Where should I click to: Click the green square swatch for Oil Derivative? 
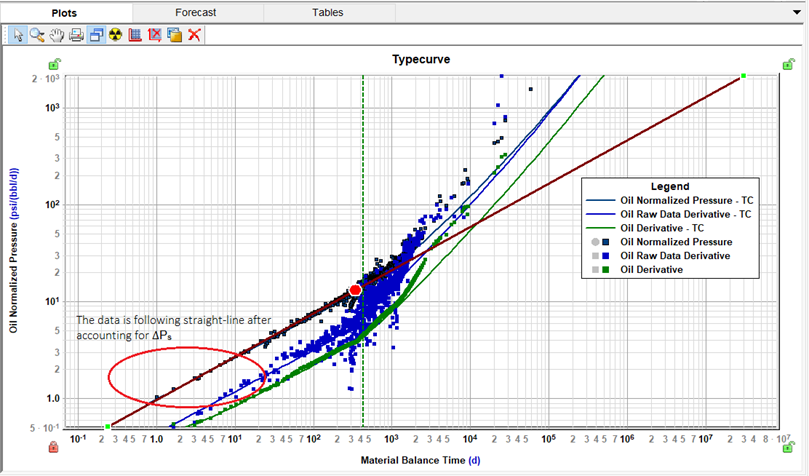point(606,270)
